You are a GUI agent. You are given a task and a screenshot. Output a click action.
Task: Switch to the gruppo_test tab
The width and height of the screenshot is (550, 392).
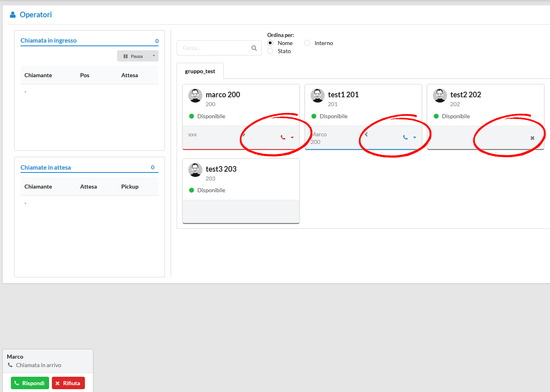click(x=200, y=71)
